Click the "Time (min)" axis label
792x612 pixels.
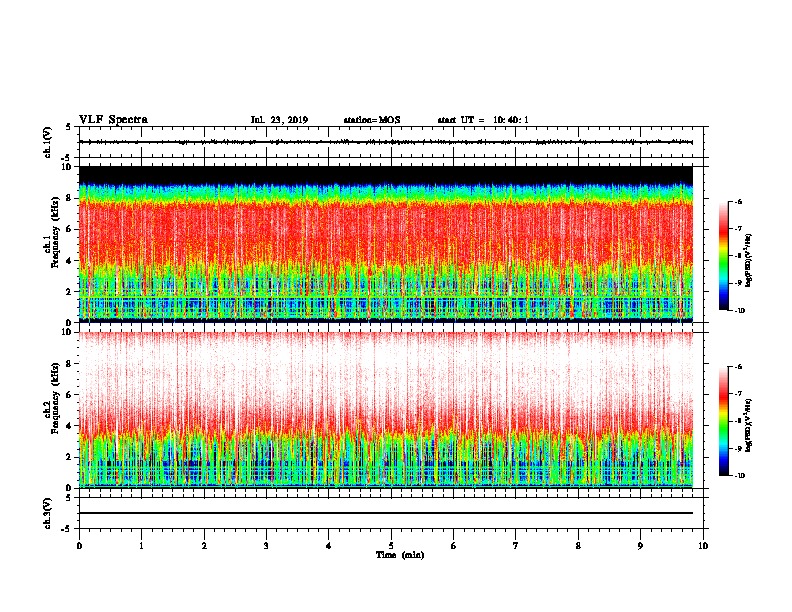400,555
